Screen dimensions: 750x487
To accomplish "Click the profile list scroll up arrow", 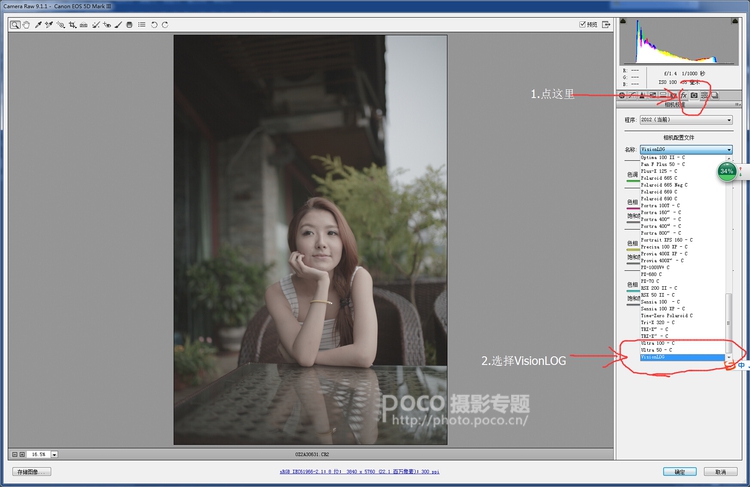I will pyautogui.click(x=728, y=157).
